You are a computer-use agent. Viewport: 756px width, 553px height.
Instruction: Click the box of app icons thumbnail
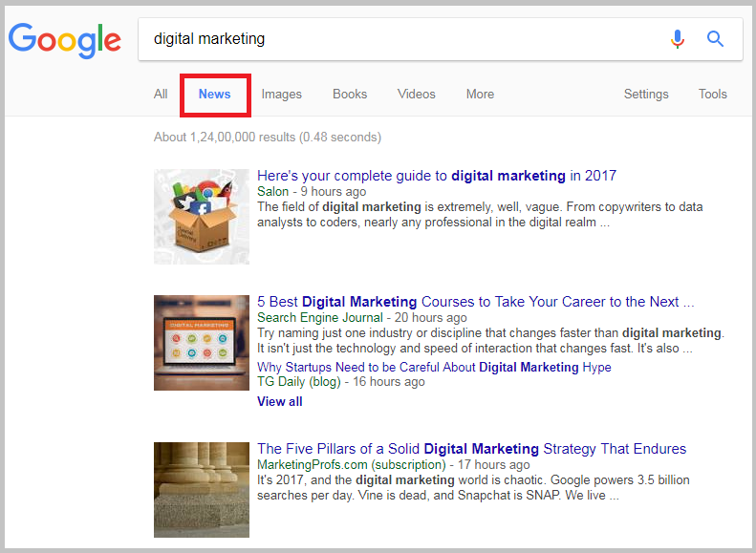click(202, 217)
